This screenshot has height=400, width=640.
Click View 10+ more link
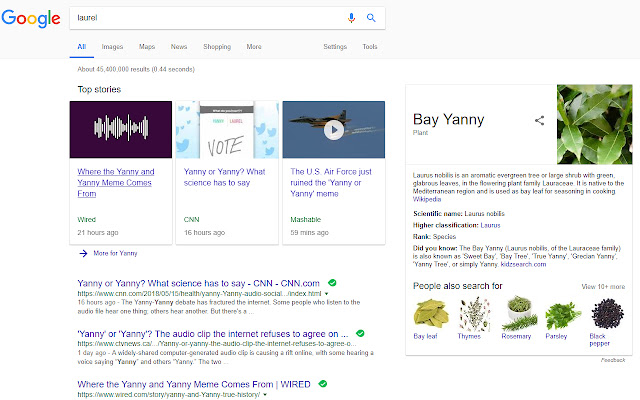pos(603,287)
